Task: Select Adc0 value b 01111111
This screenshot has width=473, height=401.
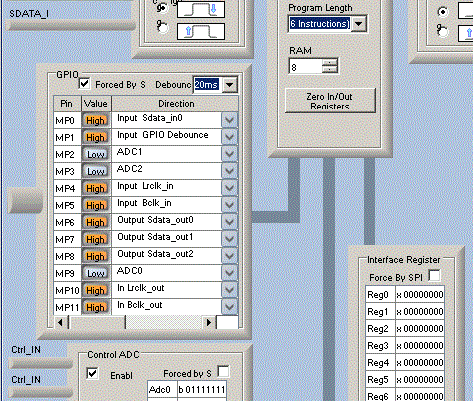Action: pos(202,389)
